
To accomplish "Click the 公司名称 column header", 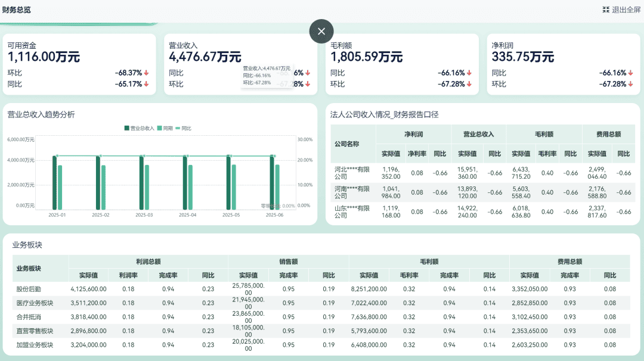I will tap(346, 144).
